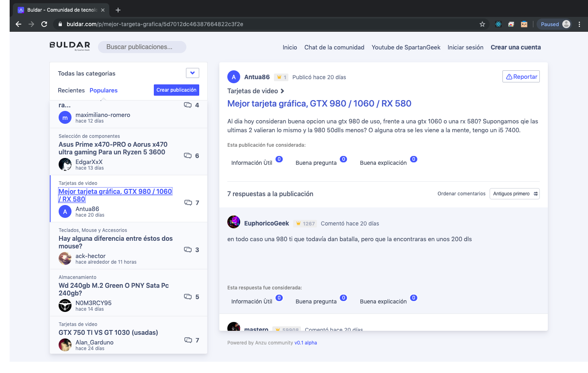Click the post title Mejor tarjeta gráfica heading
This screenshot has height=373, width=588.
(x=319, y=103)
